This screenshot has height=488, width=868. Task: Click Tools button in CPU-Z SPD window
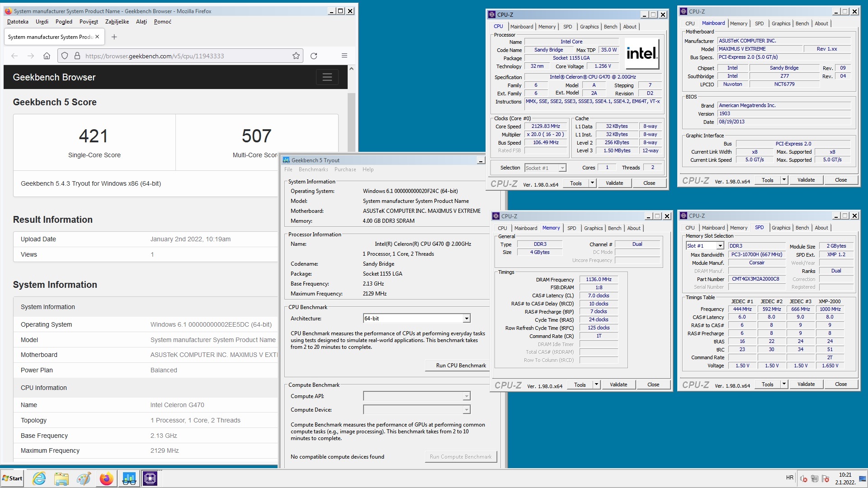click(x=767, y=384)
